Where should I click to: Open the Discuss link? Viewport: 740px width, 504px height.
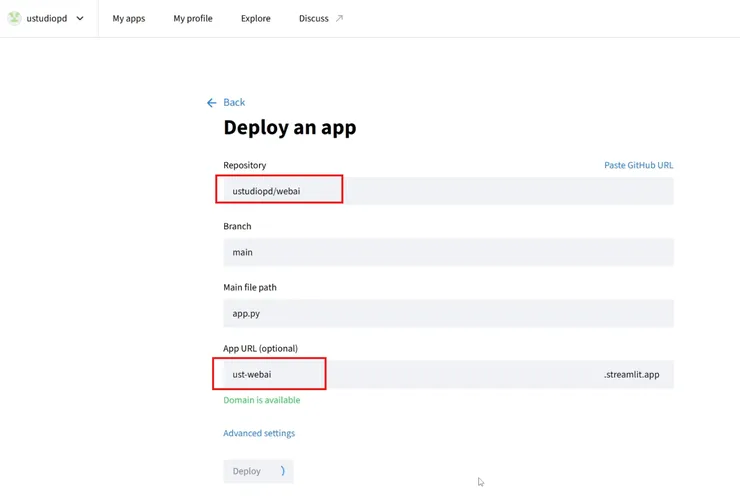tap(314, 18)
